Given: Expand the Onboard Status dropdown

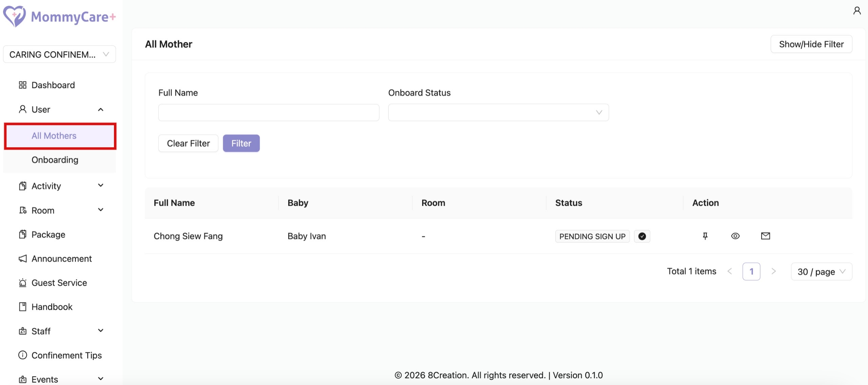Looking at the screenshot, I should pyautogui.click(x=498, y=113).
